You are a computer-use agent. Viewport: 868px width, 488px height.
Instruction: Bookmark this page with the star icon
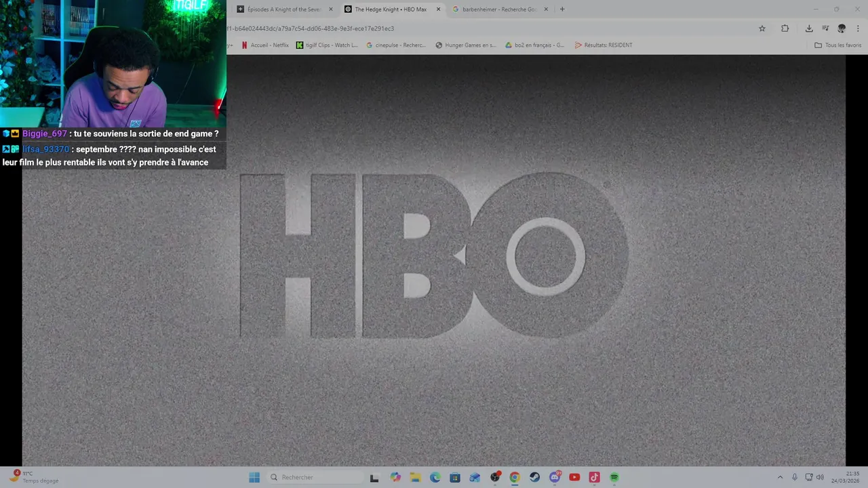pos(762,28)
